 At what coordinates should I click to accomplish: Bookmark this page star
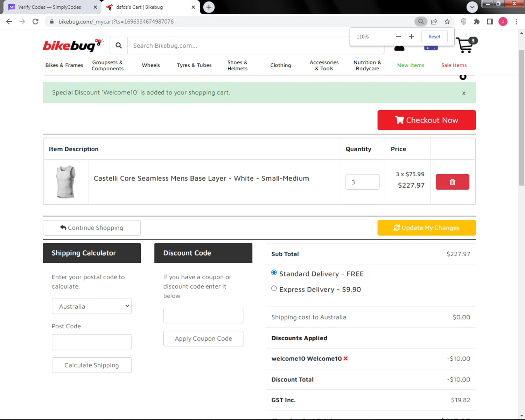[x=447, y=22]
